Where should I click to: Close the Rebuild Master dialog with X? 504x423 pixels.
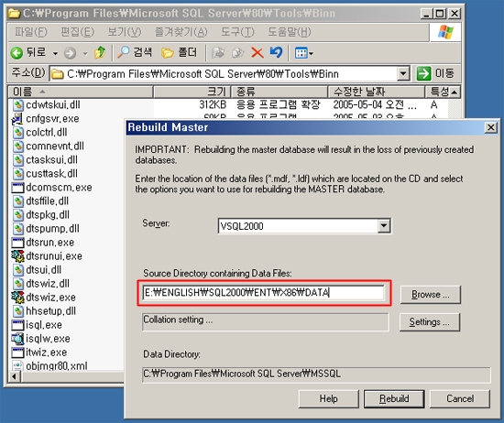(x=491, y=127)
